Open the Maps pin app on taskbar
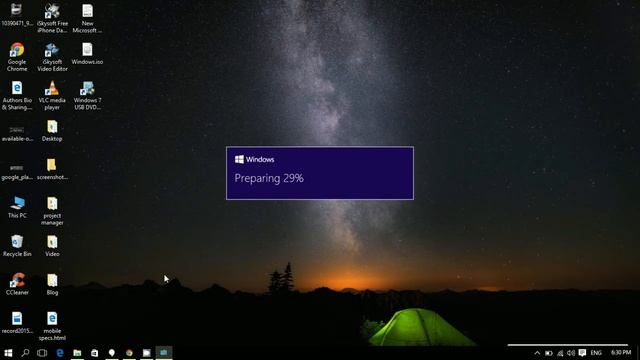The width and height of the screenshot is (640, 360). click(112, 353)
